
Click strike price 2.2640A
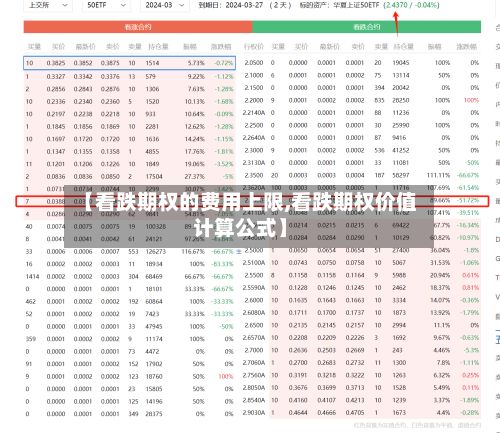click(254, 138)
